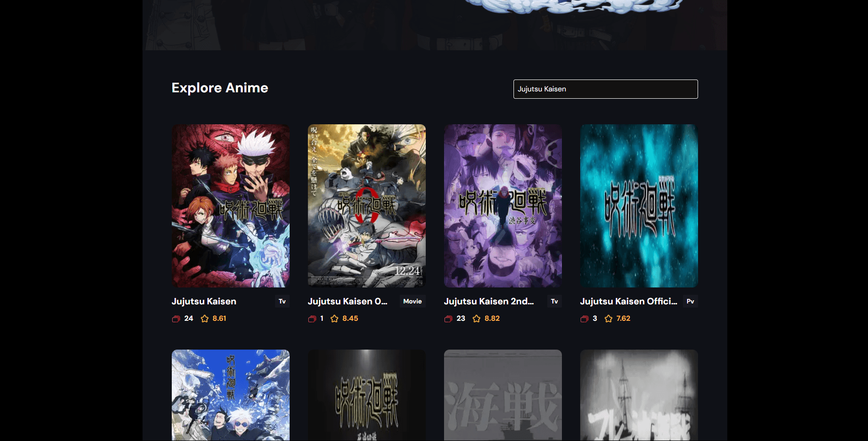Image resolution: width=868 pixels, height=441 pixels.
Task: Click the 'Jujutsu Kaisen Offici...' title link
Action: [629, 302]
